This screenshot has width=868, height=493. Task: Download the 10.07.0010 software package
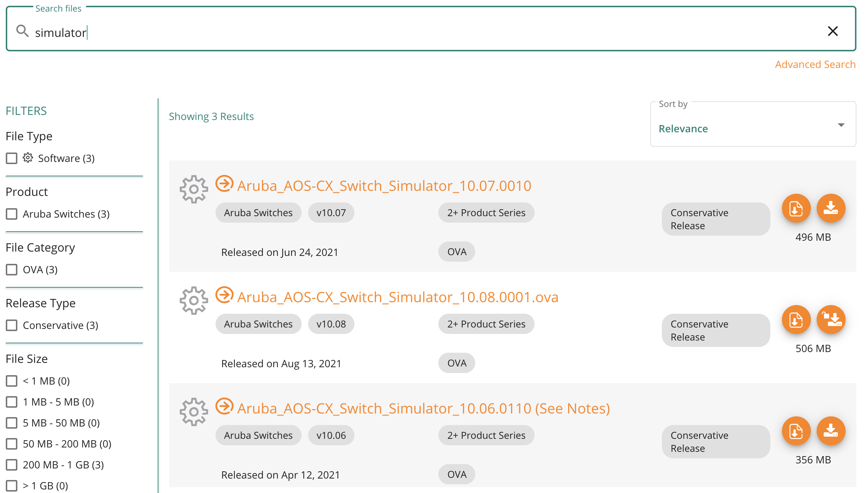click(831, 208)
